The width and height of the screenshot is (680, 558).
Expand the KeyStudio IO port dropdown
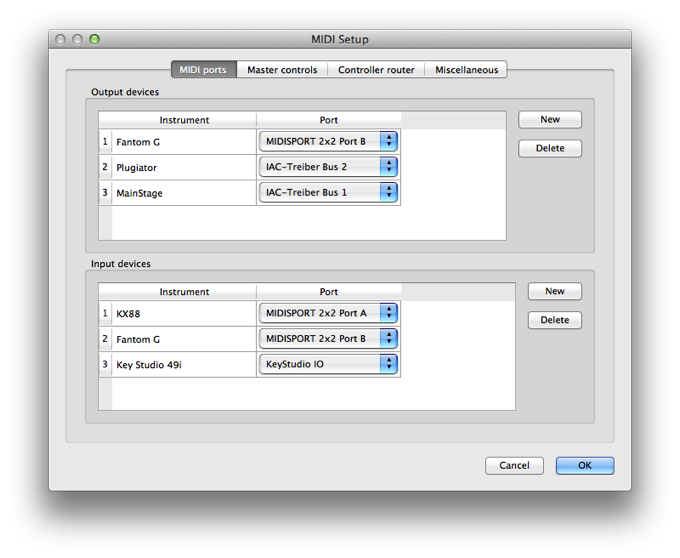328,364
